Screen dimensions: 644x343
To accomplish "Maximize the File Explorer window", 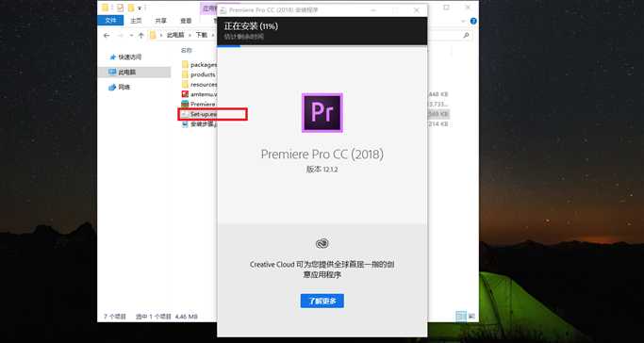I will tap(446, 8).
